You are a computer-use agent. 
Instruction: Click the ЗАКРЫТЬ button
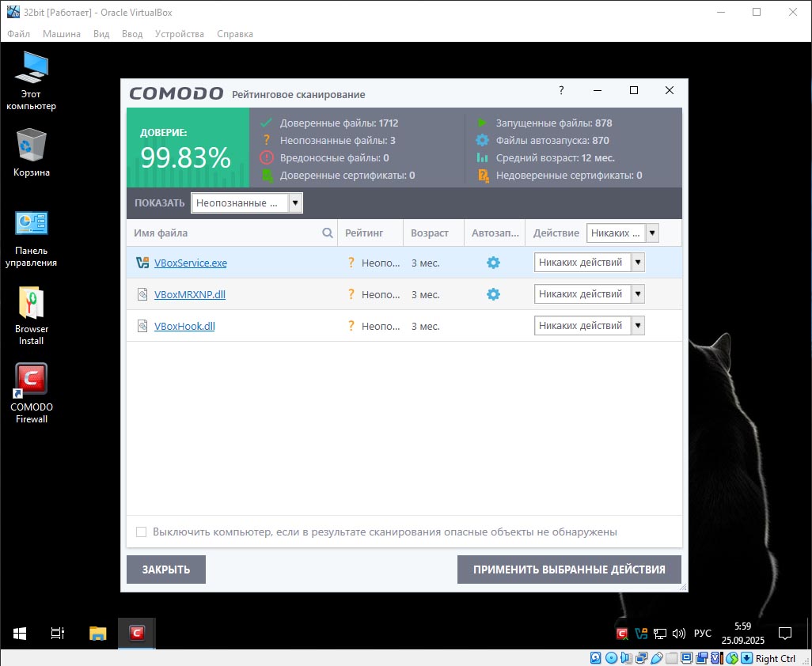click(166, 570)
